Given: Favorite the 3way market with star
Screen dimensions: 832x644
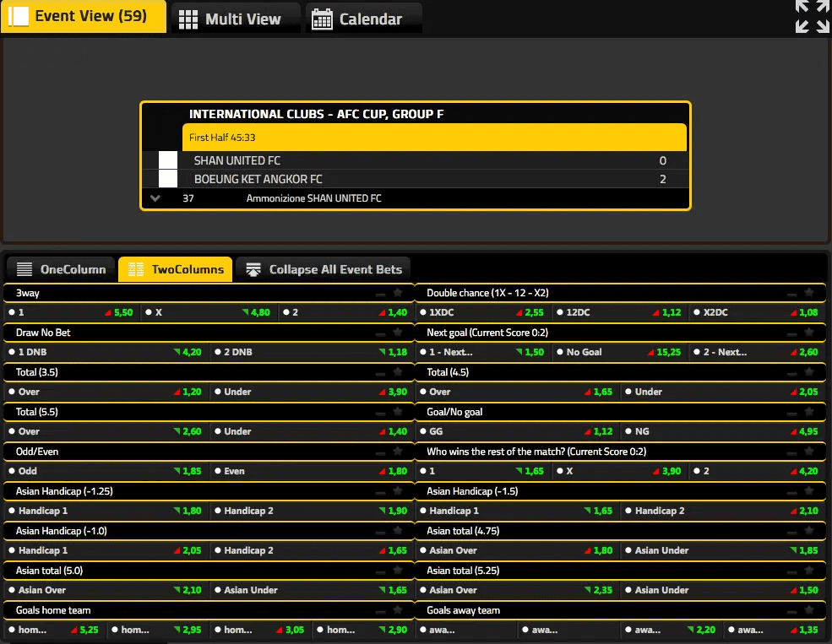Looking at the screenshot, I should 398,293.
